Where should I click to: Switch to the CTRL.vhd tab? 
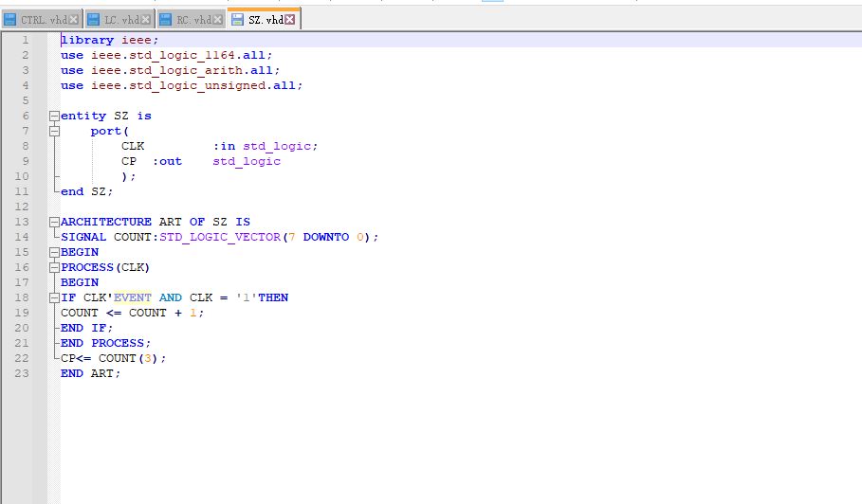(42, 20)
